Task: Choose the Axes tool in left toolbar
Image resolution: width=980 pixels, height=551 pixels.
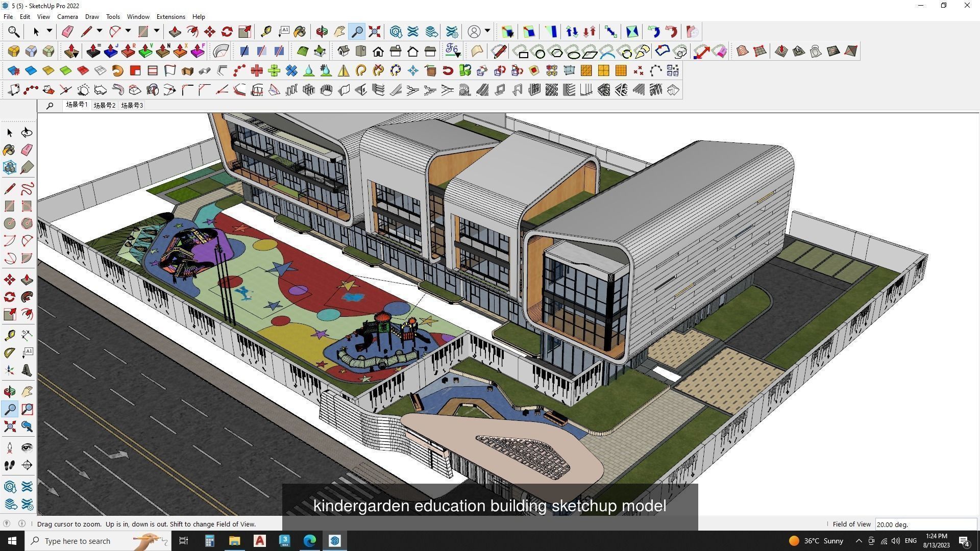Action: (x=10, y=370)
